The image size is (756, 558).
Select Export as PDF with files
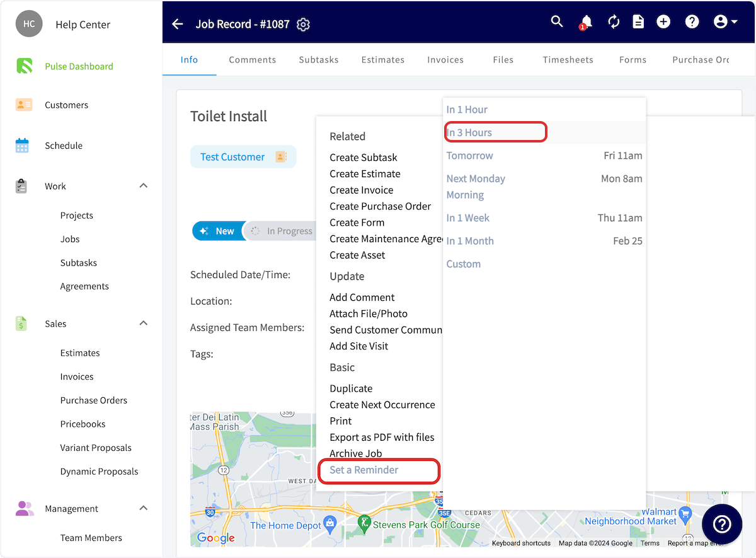click(x=382, y=437)
